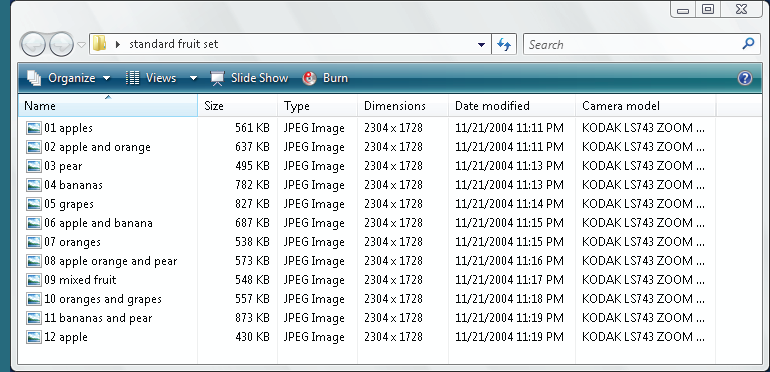This screenshot has width=770, height=372.
Task: Click the Refresh button
Action: [x=504, y=45]
